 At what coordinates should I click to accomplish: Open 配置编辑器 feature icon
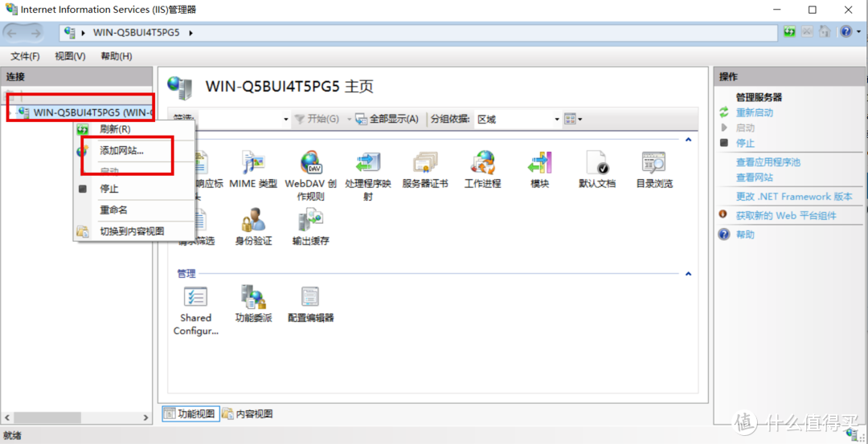pos(311,304)
